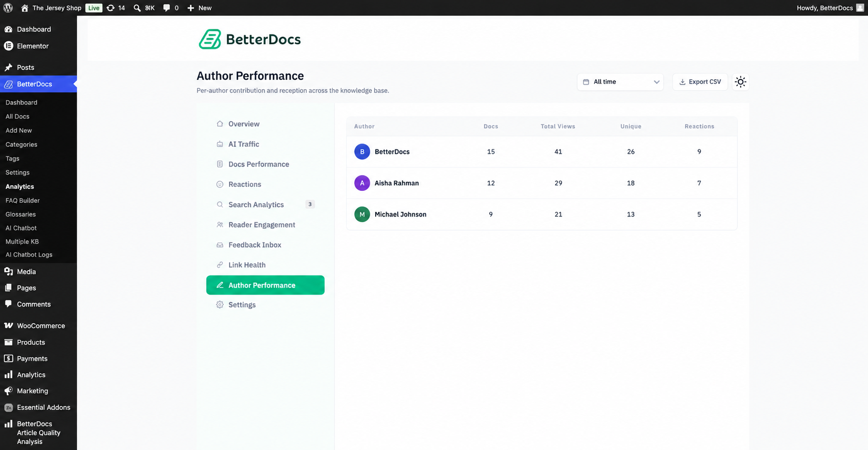The height and width of the screenshot is (450, 868).
Task: Click the Docs Performance document icon
Action: pyautogui.click(x=220, y=164)
